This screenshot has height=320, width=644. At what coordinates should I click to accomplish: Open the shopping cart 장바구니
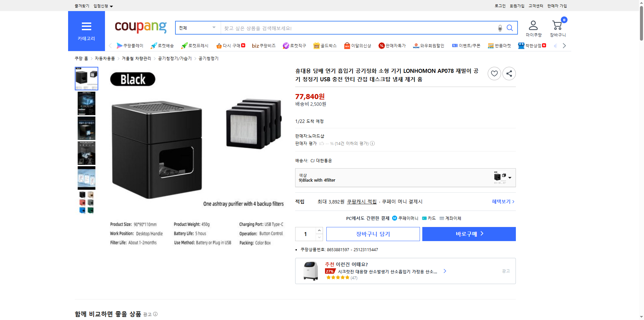(x=557, y=26)
